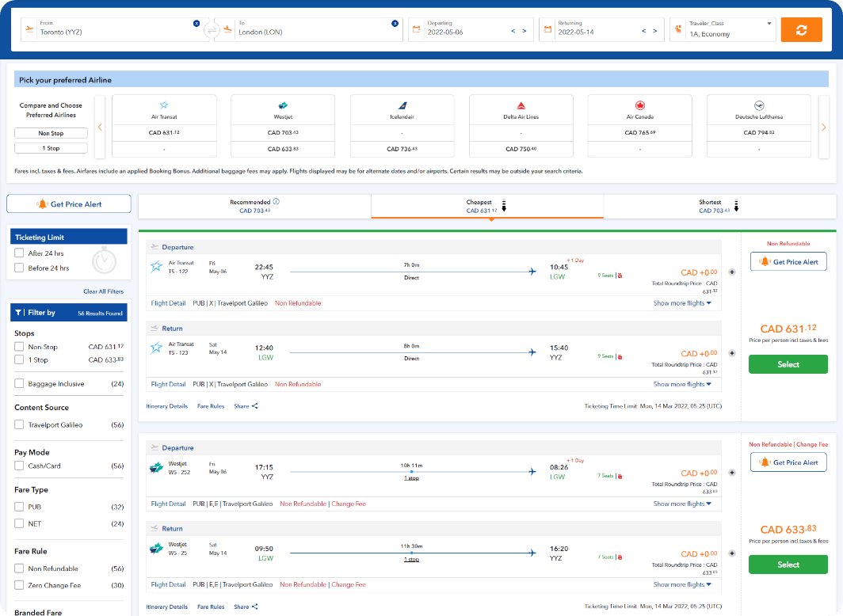
Task: Switch to the Cheapest tab
Action: (487, 206)
